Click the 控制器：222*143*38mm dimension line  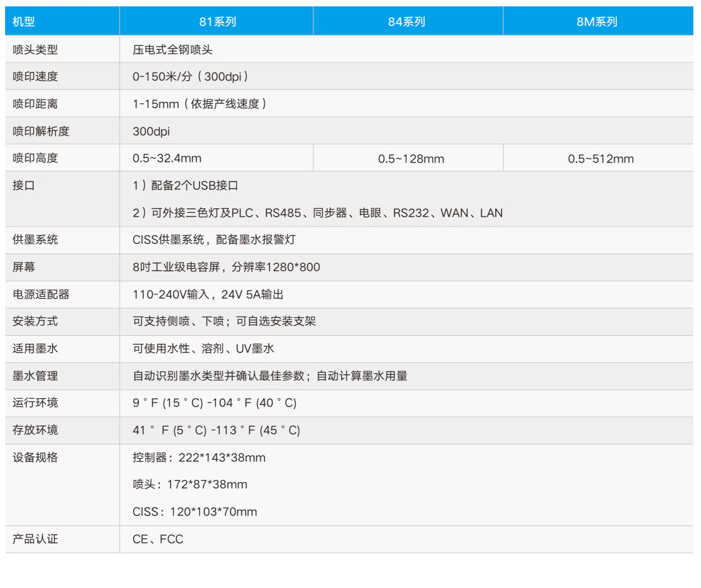(199, 457)
